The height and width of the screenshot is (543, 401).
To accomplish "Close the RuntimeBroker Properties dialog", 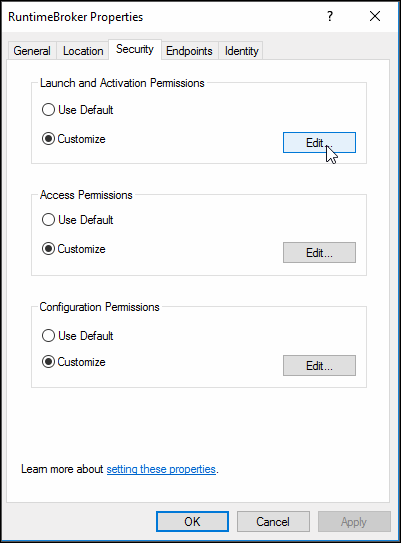I will pyautogui.click(x=375, y=16).
